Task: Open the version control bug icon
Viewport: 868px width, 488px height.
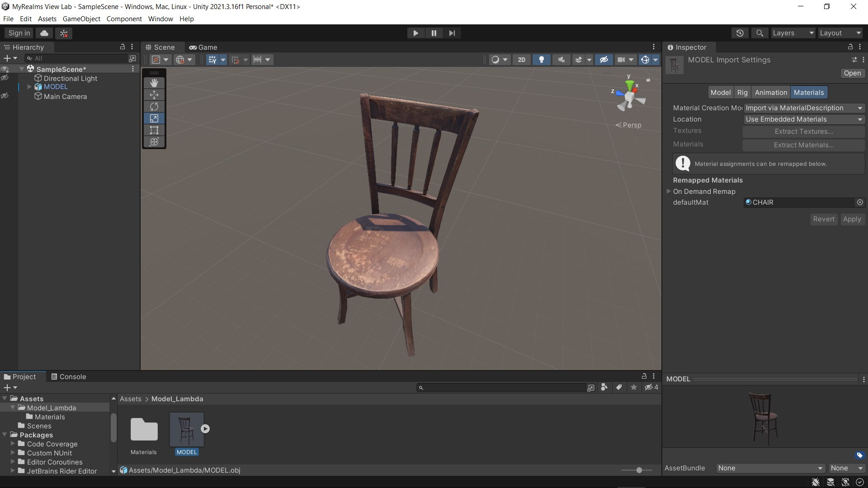Action: point(64,33)
